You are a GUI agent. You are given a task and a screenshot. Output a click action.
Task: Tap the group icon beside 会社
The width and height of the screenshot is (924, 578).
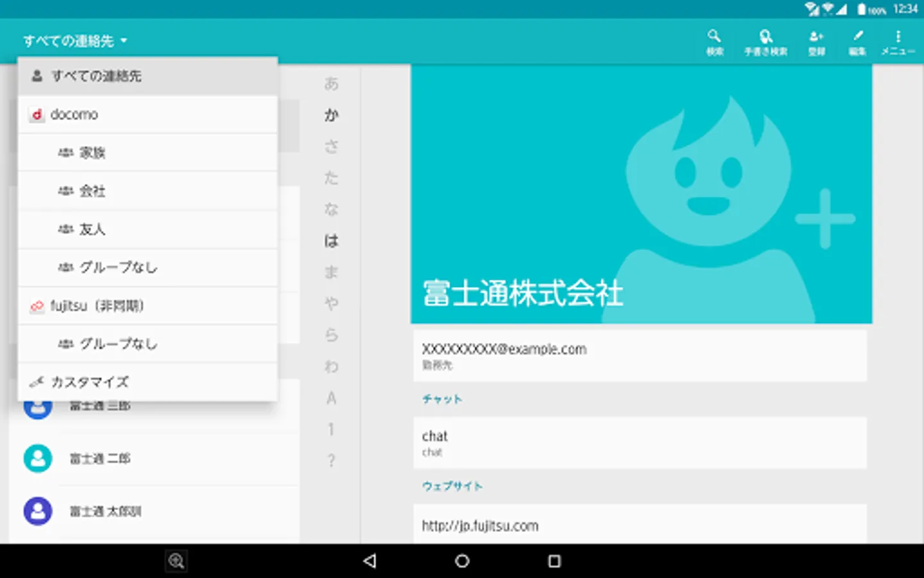(x=65, y=191)
